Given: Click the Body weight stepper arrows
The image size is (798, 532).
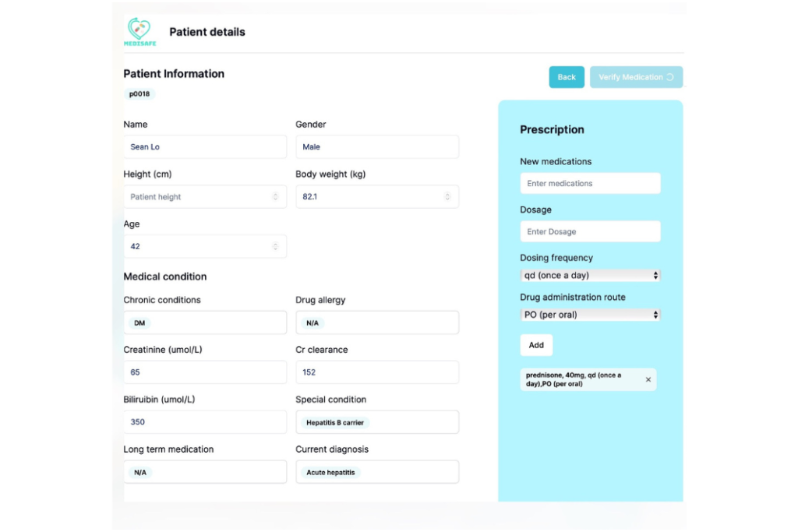Looking at the screenshot, I should (447, 197).
